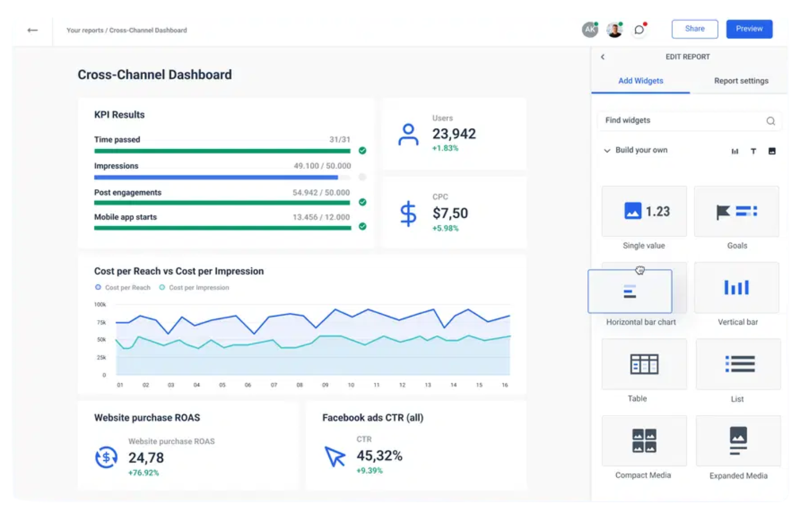Select the Expanded Media widget
This screenshot has height=532, width=798.
738,441
